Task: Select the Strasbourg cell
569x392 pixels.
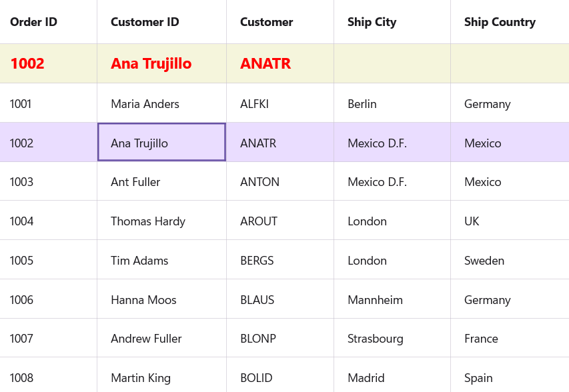Action: point(375,339)
